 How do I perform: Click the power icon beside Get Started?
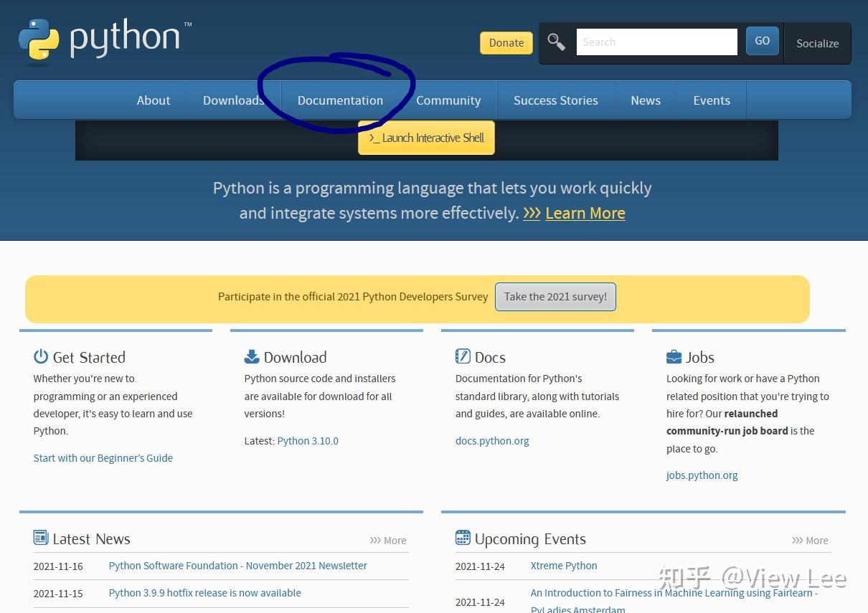[x=40, y=356]
